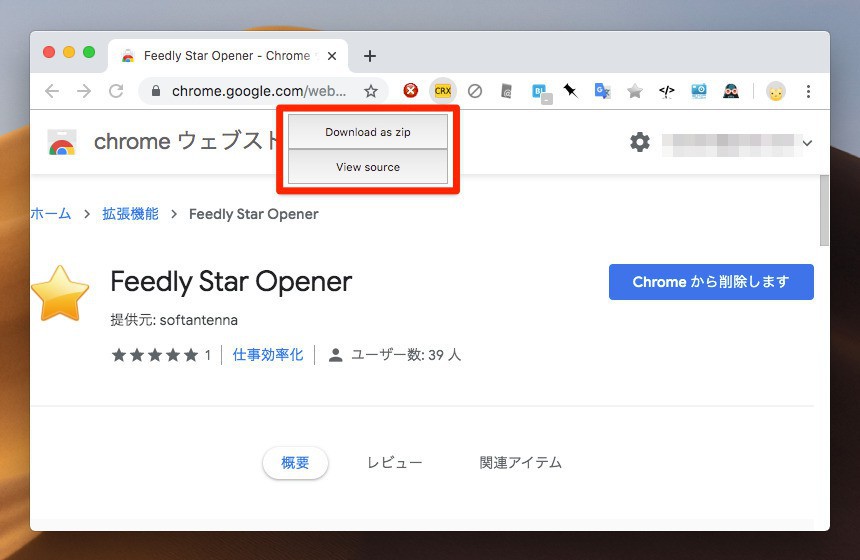
Task: Open the Google Translate extension
Action: 602,91
